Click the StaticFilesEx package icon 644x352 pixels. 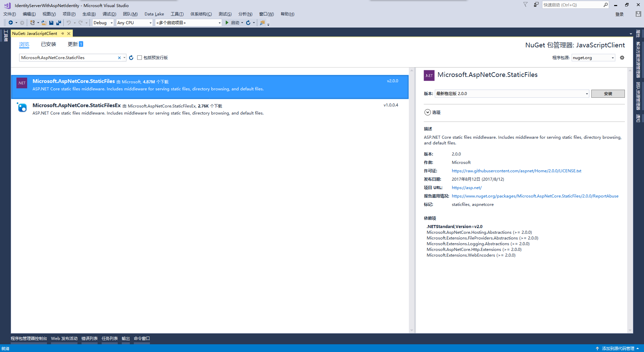click(22, 107)
